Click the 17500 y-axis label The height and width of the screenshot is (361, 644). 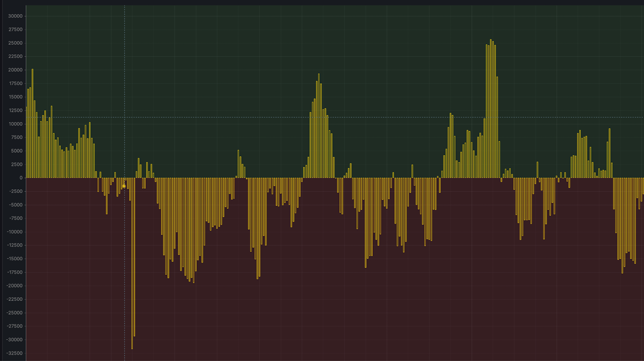point(15,83)
